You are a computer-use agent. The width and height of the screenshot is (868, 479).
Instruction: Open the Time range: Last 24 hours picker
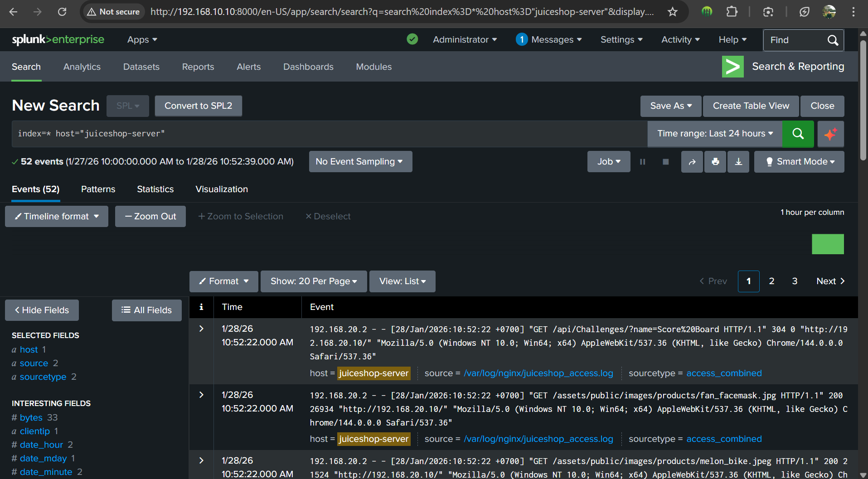[x=714, y=134]
